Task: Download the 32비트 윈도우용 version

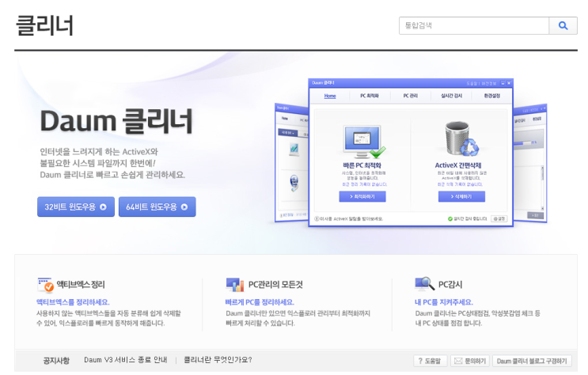Action: point(76,206)
